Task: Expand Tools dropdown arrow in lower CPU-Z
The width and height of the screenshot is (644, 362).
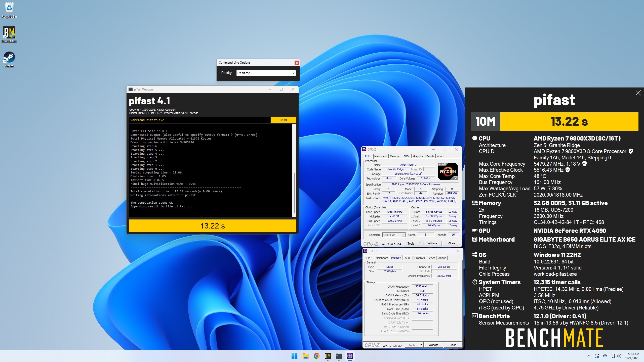Action: click(x=421, y=345)
